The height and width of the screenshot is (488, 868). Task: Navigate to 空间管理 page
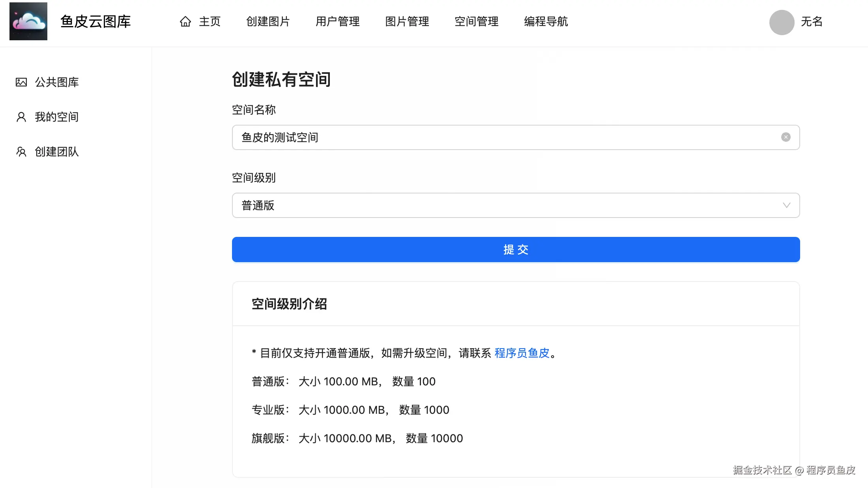tap(476, 21)
